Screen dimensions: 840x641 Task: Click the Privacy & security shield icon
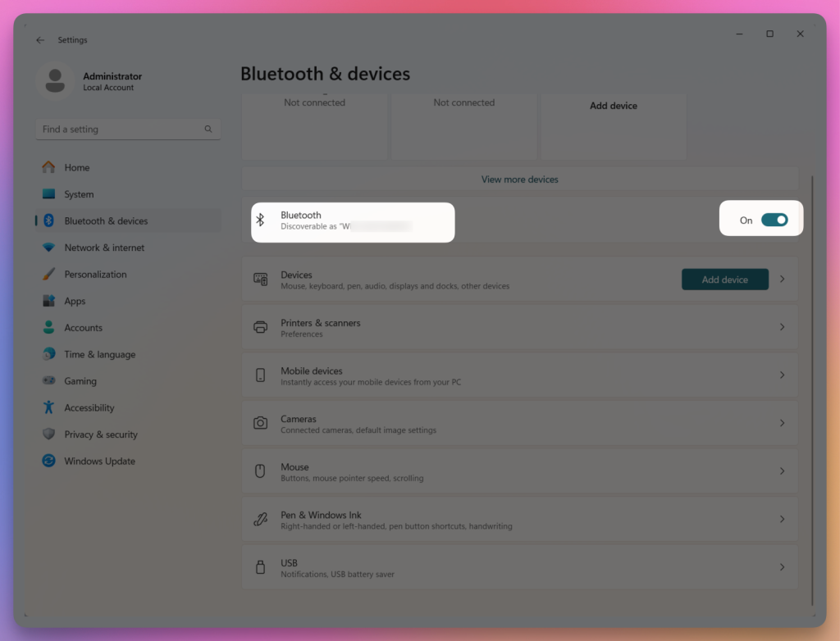48,434
